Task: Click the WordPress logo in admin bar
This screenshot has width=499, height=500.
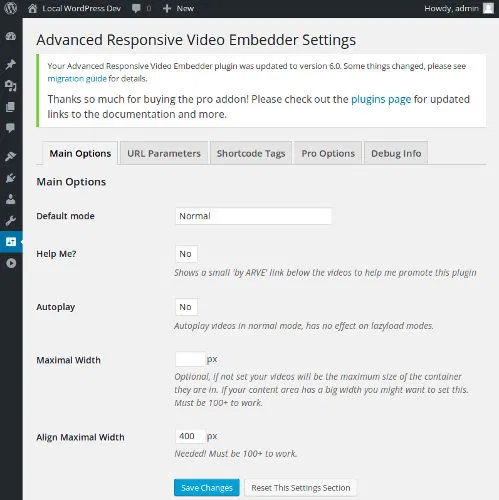Action: [11, 8]
